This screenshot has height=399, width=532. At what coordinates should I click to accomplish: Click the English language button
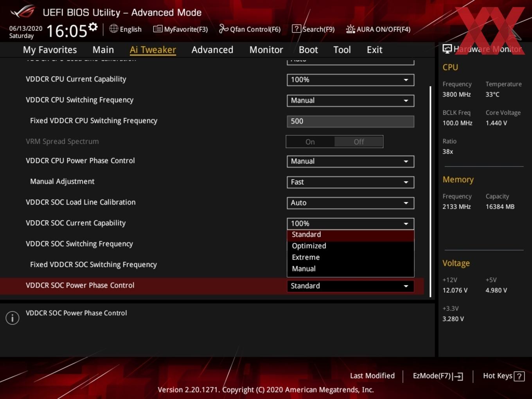125,29
